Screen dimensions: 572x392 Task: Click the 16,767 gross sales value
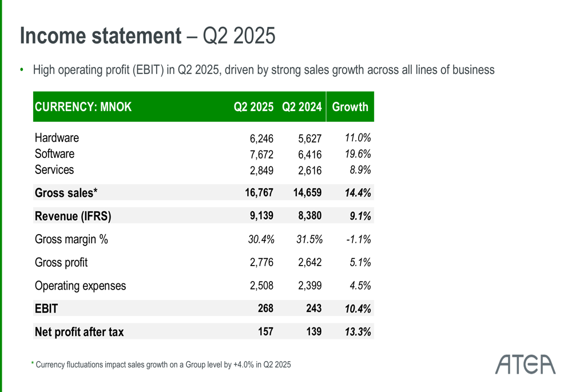click(x=259, y=193)
